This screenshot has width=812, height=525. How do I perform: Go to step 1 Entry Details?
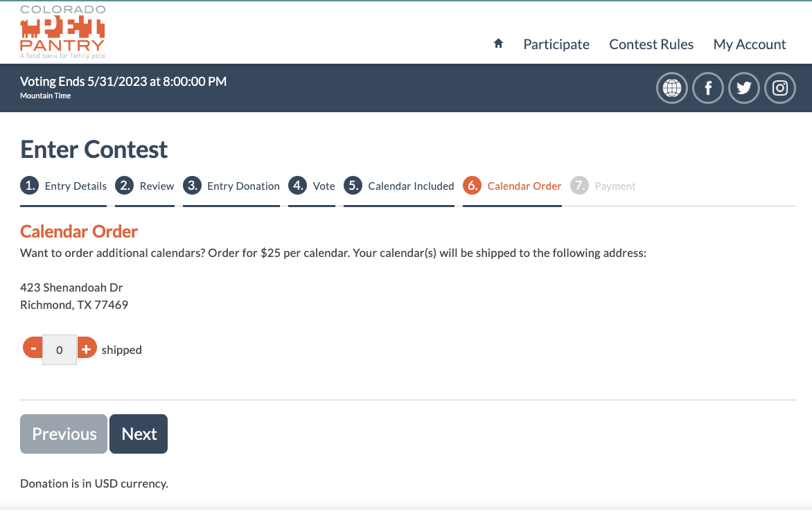tap(64, 186)
